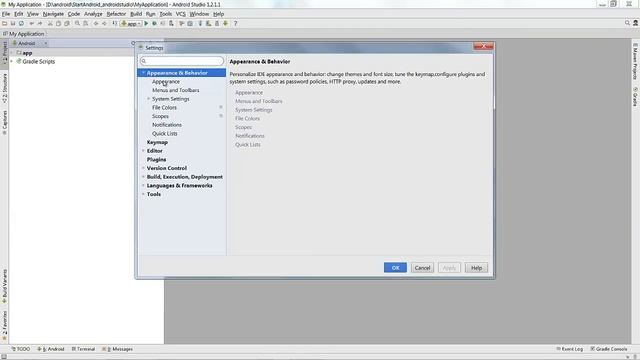The width and height of the screenshot is (640, 360).
Task: Click File Colors link in right pane
Action: 247,118
